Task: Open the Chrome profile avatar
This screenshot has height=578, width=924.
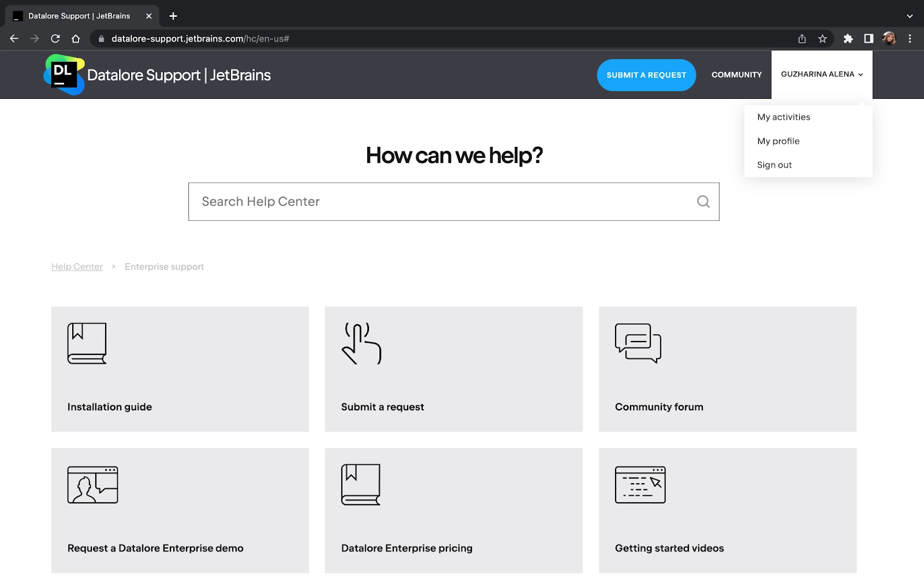Action: pyautogui.click(x=889, y=39)
